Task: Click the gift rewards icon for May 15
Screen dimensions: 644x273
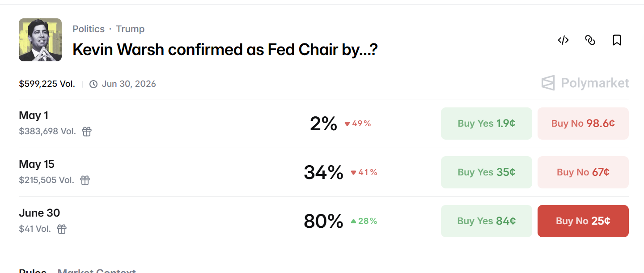Action: [x=85, y=180]
